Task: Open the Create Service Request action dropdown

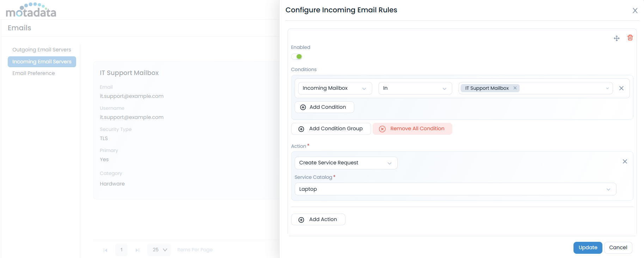Action: [x=345, y=163]
